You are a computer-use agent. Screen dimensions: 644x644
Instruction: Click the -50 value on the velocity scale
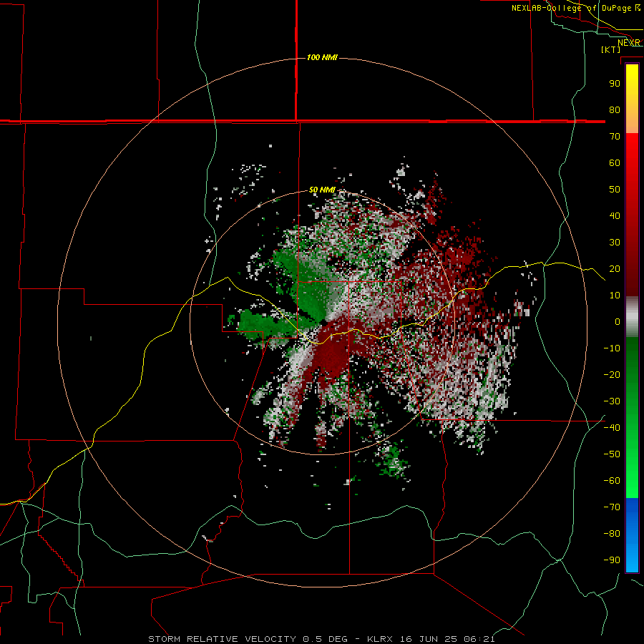[612, 454]
